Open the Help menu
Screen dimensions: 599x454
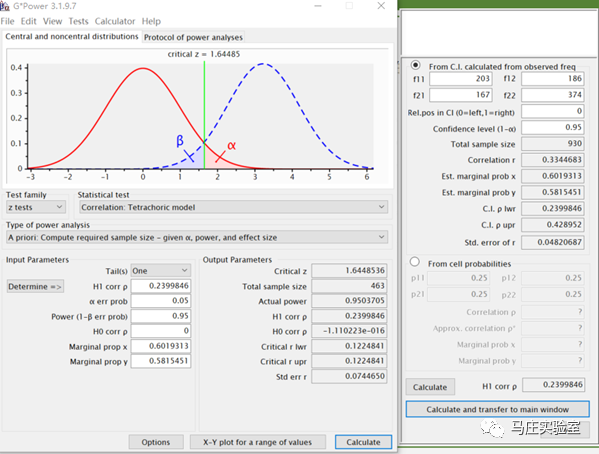point(151,21)
